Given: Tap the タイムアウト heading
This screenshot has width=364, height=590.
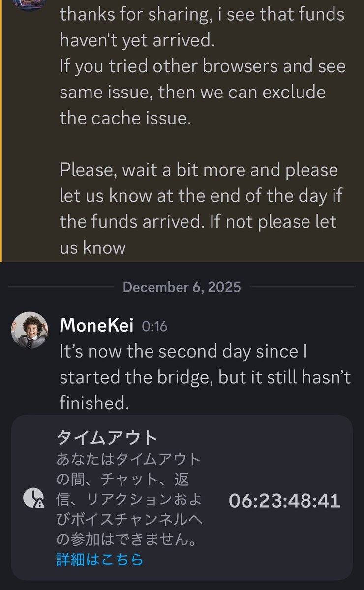Looking at the screenshot, I should (x=107, y=437).
